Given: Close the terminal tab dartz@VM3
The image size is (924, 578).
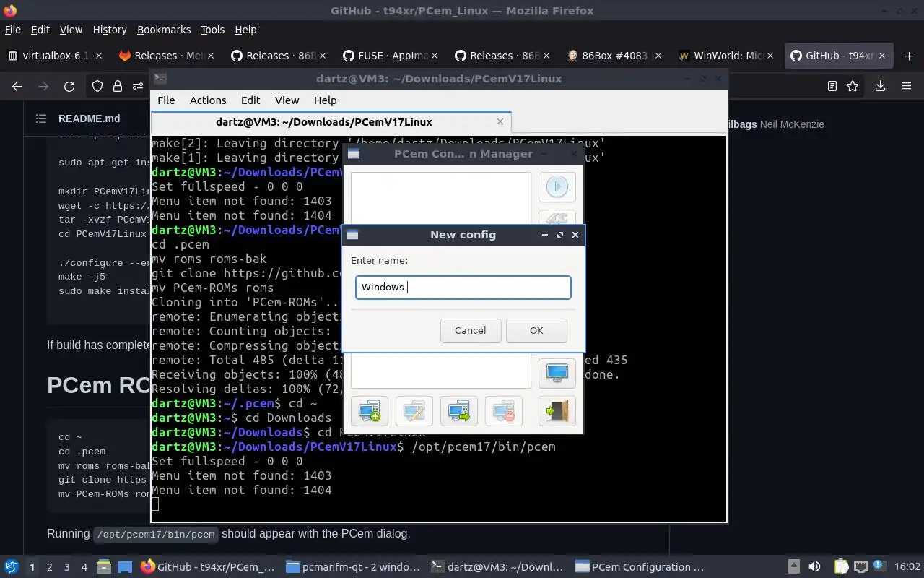Looking at the screenshot, I should [500, 121].
